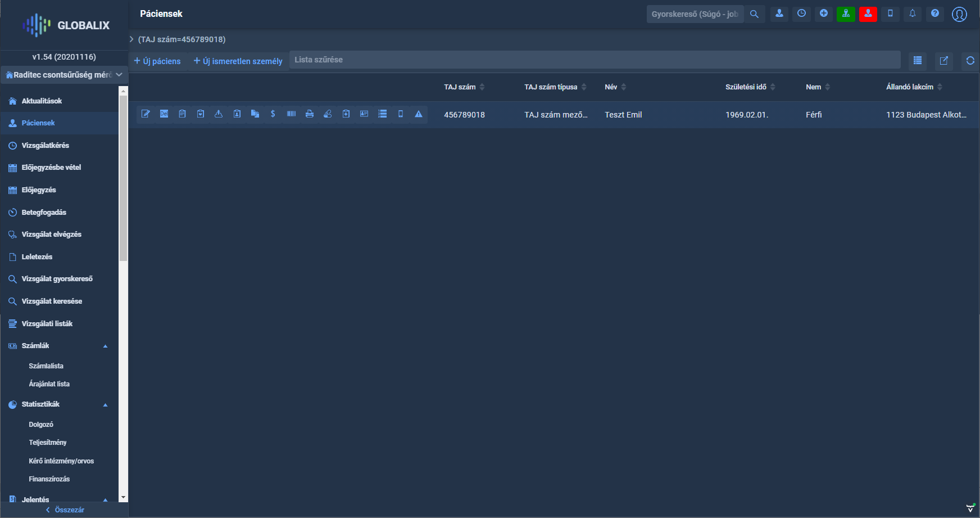Click the printer icon in patient row
Viewport: 980px width, 518px height.
pos(309,114)
